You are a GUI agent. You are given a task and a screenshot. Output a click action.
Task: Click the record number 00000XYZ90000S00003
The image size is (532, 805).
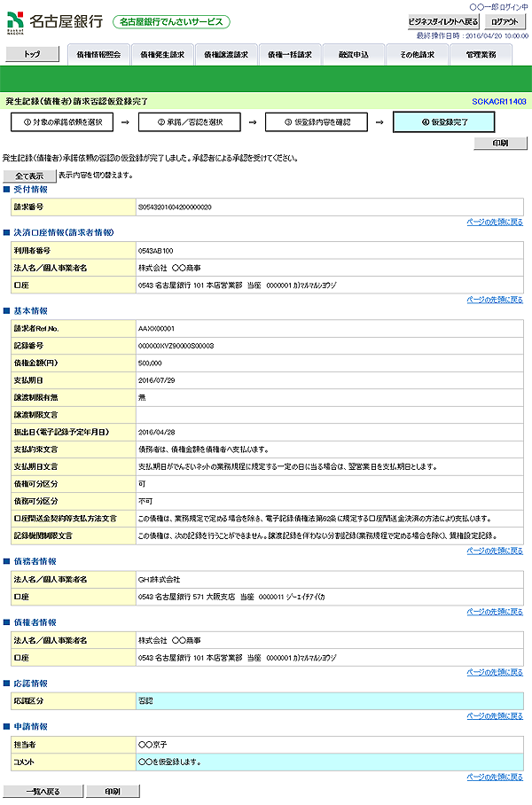click(x=176, y=346)
